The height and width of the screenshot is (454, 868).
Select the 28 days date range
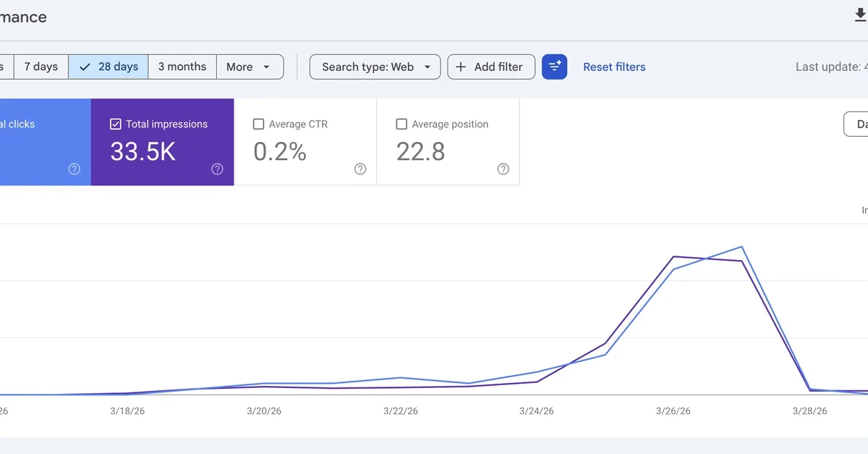coord(109,67)
